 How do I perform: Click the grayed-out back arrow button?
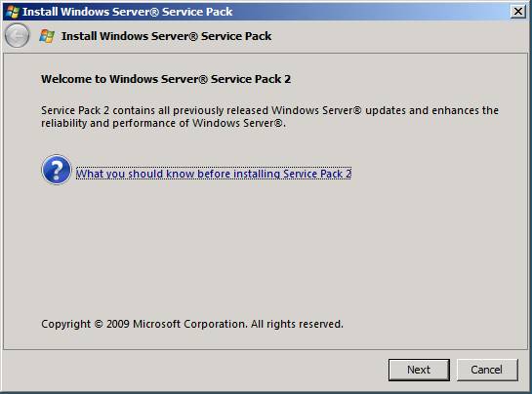coord(17,36)
